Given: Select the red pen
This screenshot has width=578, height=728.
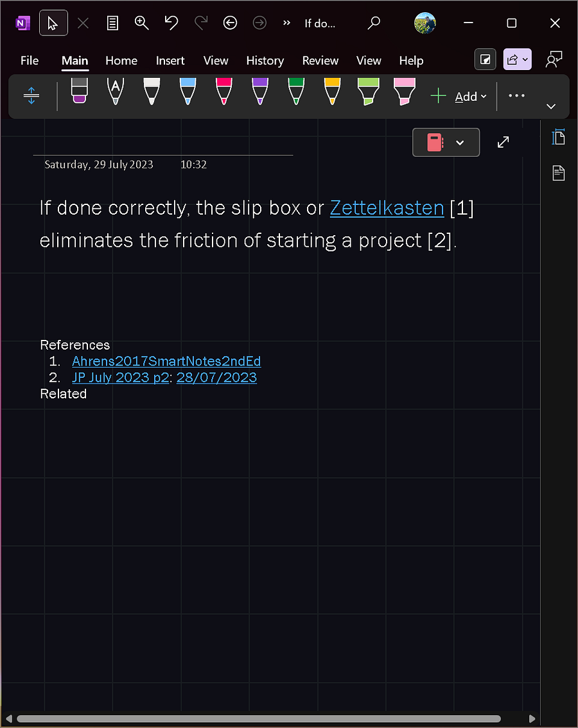Looking at the screenshot, I should tap(224, 91).
